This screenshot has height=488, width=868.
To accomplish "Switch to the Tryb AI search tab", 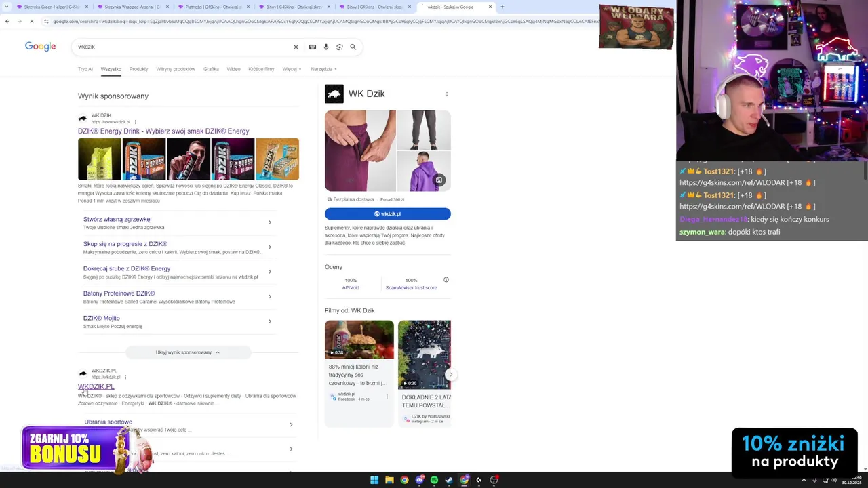I will point(85,69).
